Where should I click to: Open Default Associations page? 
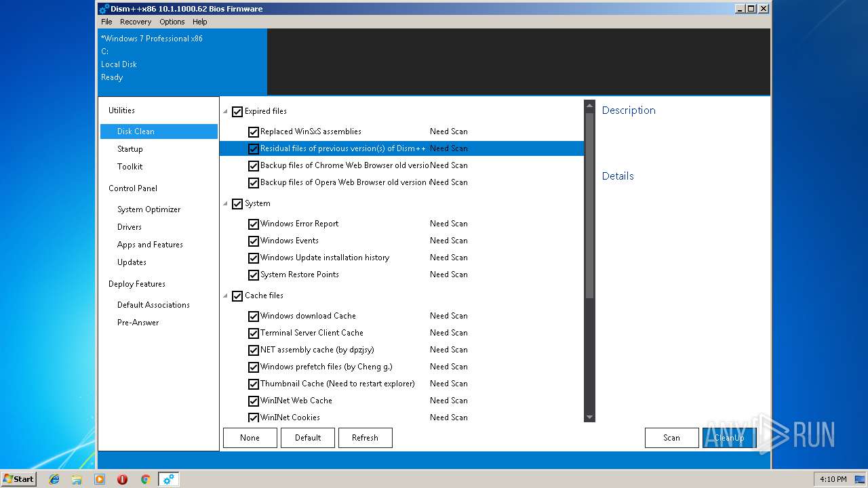153,305
